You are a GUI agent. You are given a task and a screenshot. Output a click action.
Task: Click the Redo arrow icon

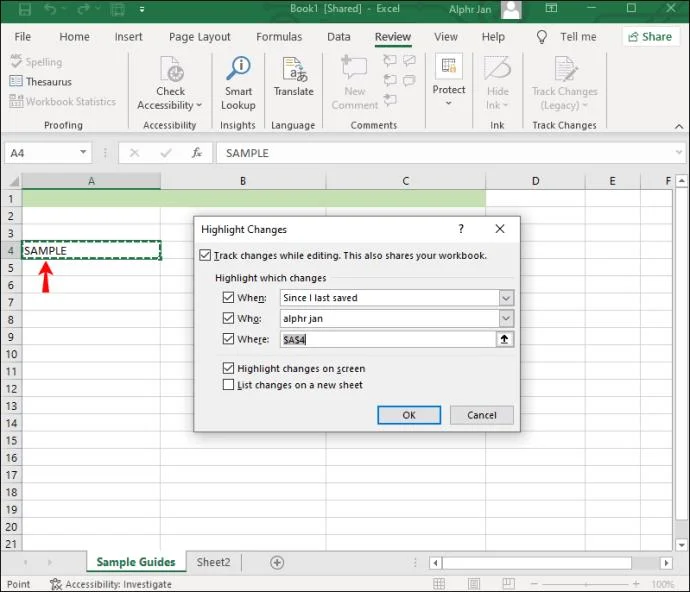pyautogui.click(x=83, y=9)
